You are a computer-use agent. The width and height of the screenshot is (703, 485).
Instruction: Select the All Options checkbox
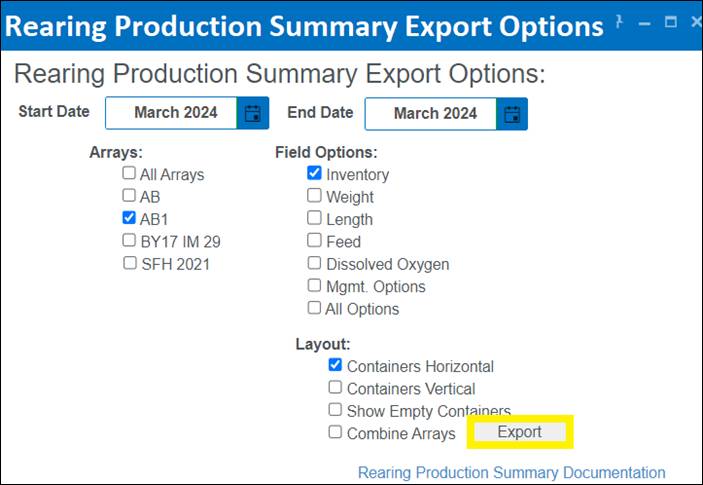coord(315,308)
